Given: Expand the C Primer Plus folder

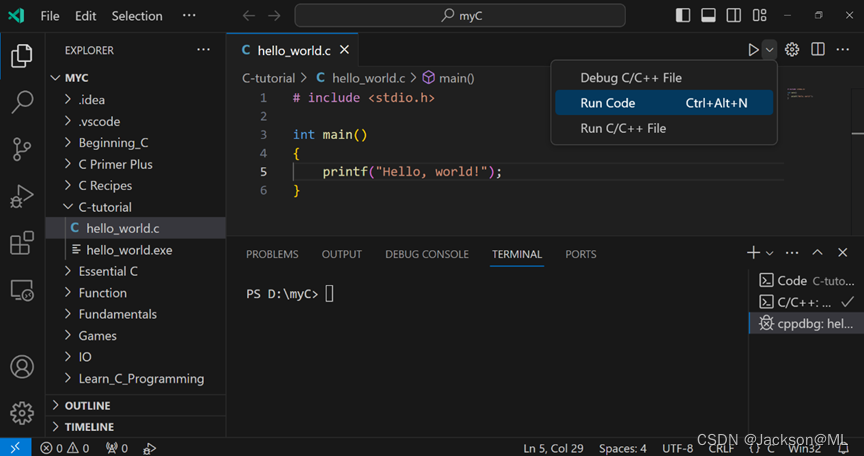Looking at the screenshot, I should pos(136,164).
